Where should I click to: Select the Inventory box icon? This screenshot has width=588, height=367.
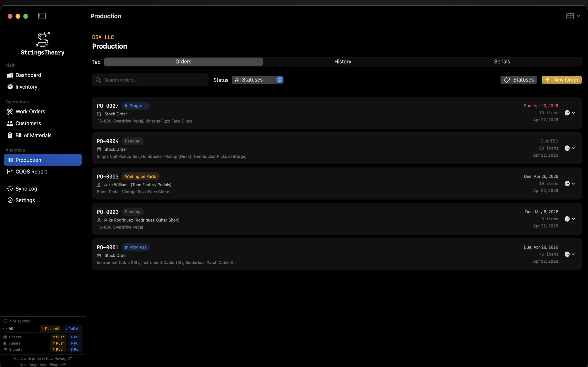[10, 87]
